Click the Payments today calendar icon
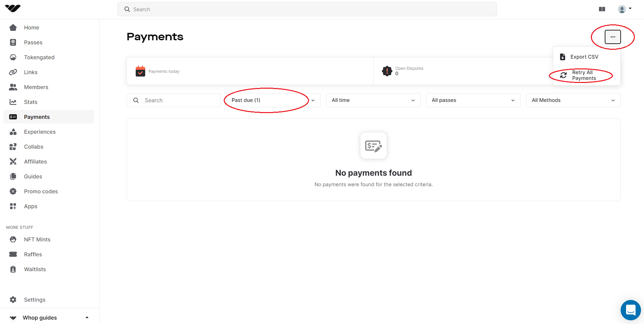 click(140, 71)
